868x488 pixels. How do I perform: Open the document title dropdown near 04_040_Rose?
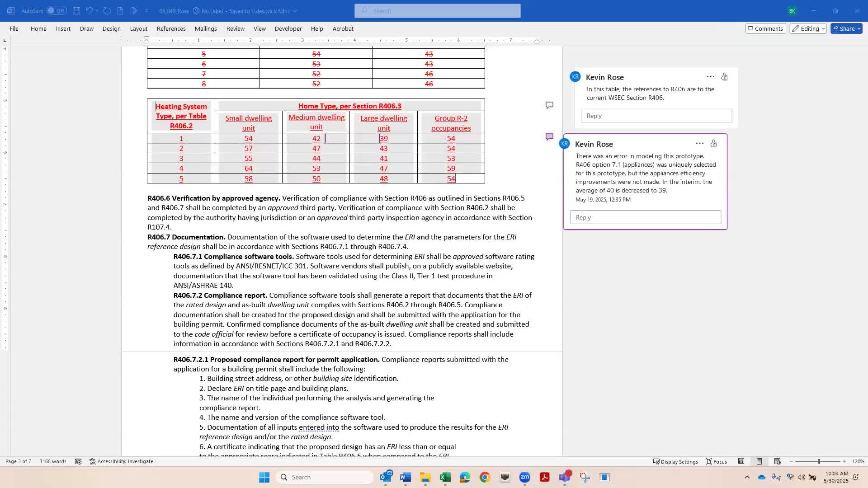pos(296,11)
